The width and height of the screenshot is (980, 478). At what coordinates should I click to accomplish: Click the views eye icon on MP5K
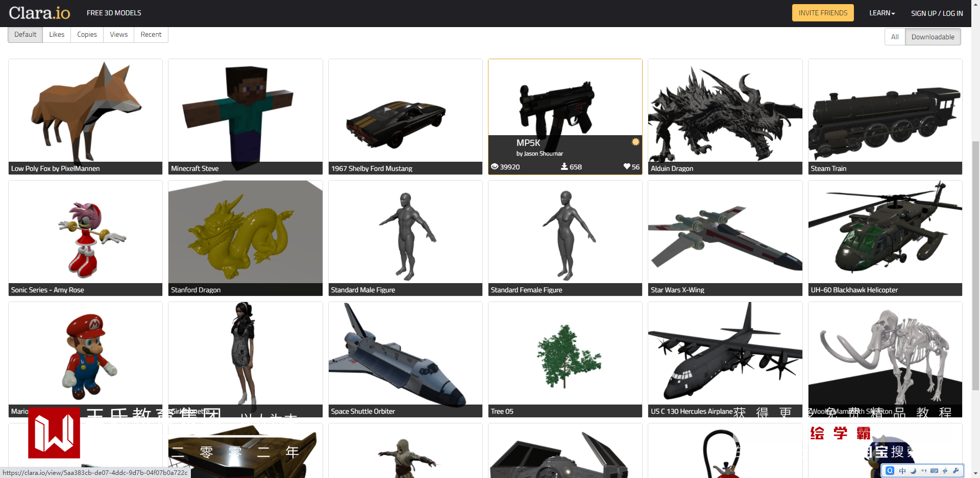[x=494, y=167]
